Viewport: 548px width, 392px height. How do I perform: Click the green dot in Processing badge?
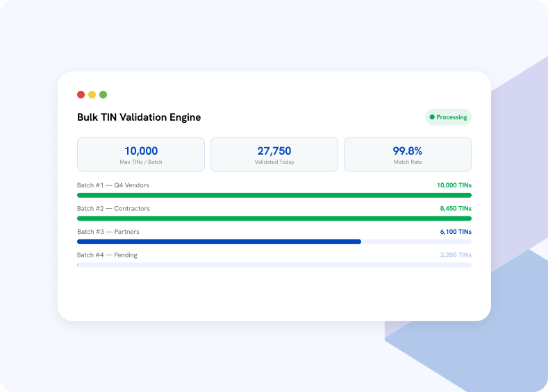(x=432, y=117)
